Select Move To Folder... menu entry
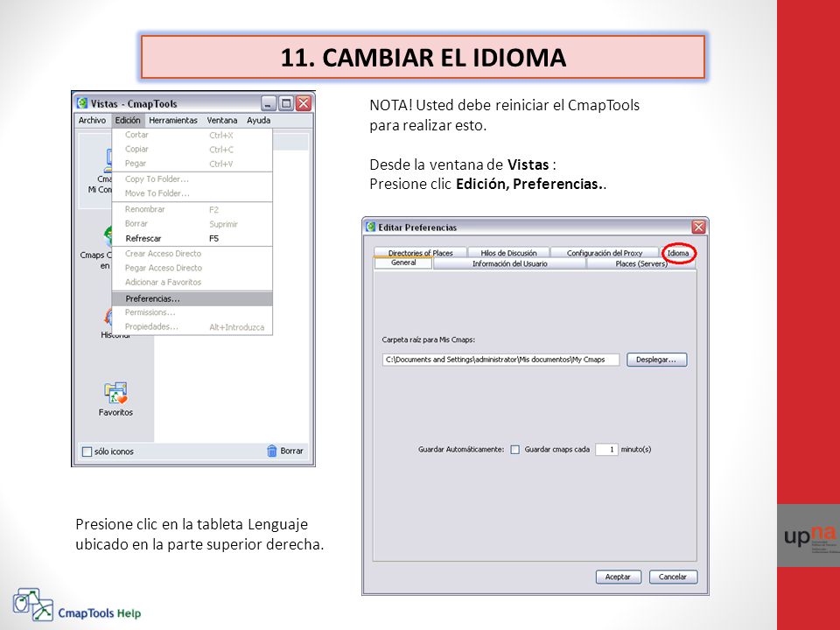The width and height of the screenshot is (840, 630). click(192, 193)
